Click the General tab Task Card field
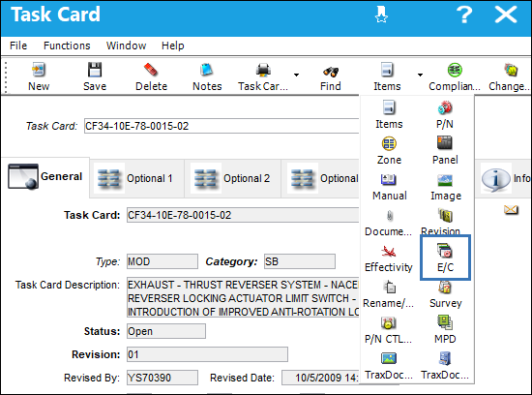Screen dimensions: 532x395 [242, 215]
